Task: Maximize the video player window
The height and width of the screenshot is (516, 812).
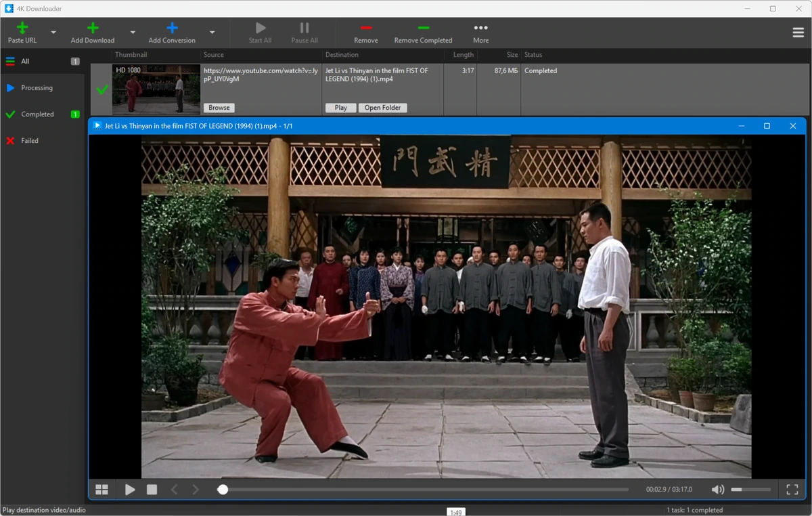Action: pos(767,126)
